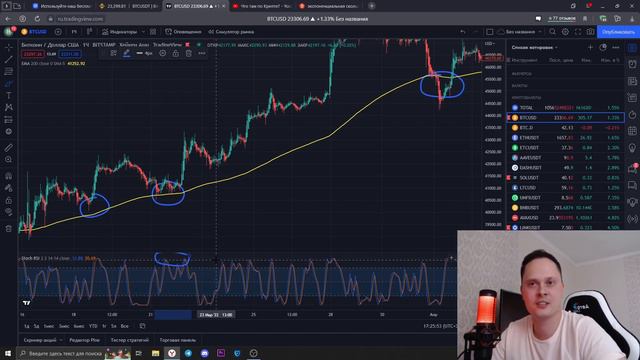Open the alerts clock icon in right sidebar
The width and height of the screenshot is (640, 360).
coord(632,64)
